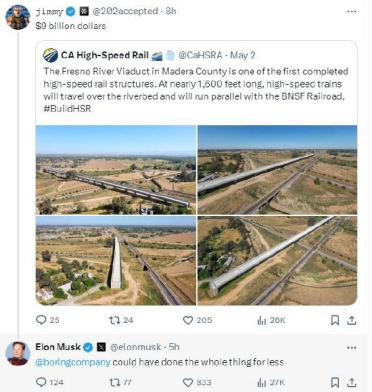Open more options menu on Elon Musk's reply

click(352, 347)
